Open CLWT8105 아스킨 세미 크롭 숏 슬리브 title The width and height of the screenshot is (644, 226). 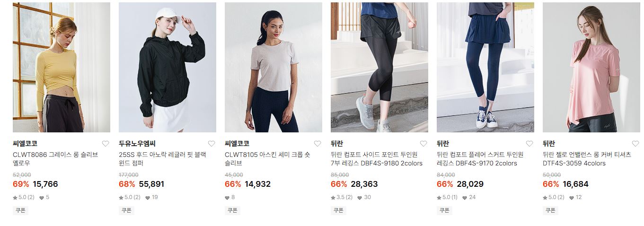coord(268,159)
